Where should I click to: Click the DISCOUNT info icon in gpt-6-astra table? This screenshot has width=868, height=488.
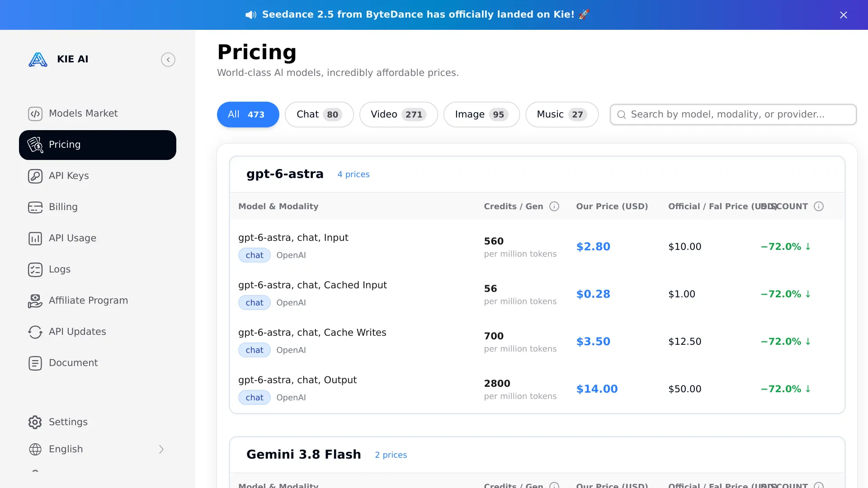[819, 206]
